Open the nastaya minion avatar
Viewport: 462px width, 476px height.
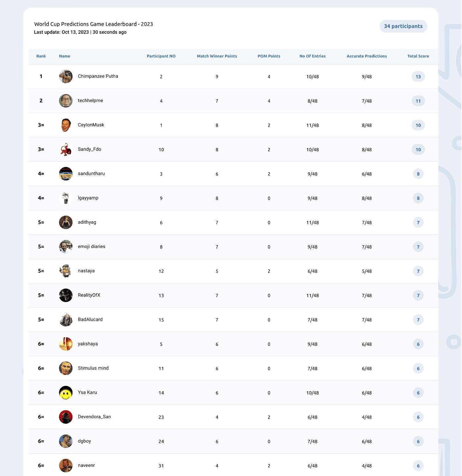coord(66,271)
